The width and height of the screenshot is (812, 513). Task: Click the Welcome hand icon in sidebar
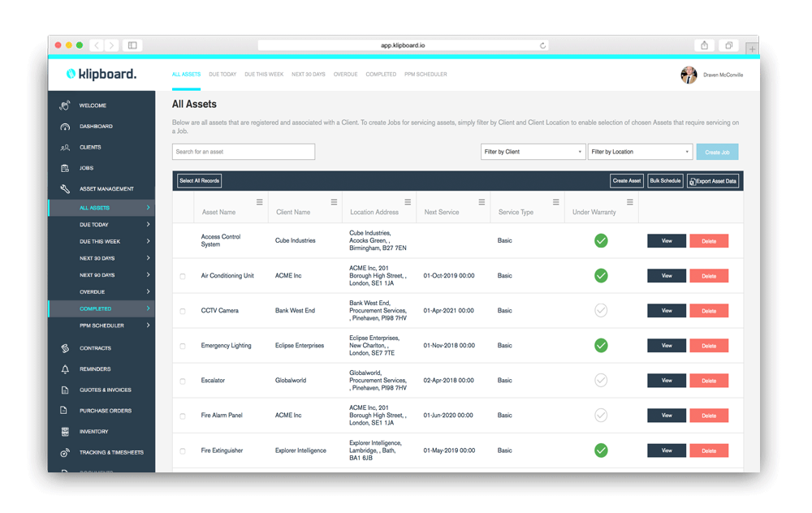[x=65, y=106]
